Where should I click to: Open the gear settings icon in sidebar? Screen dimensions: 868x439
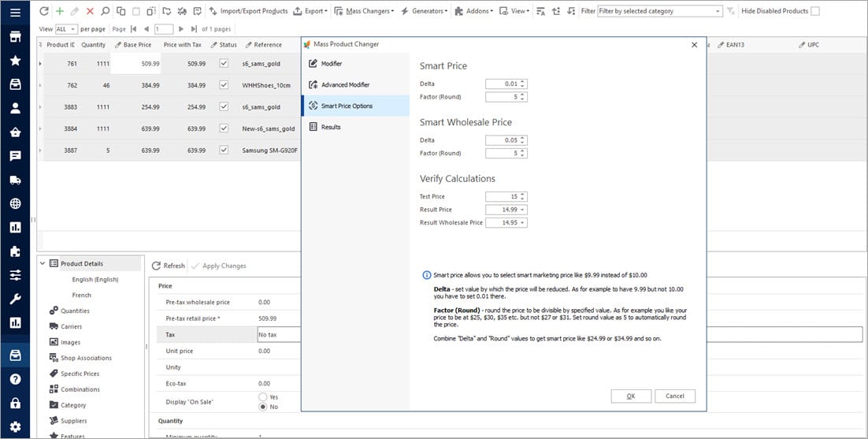[x=16, y=427]
